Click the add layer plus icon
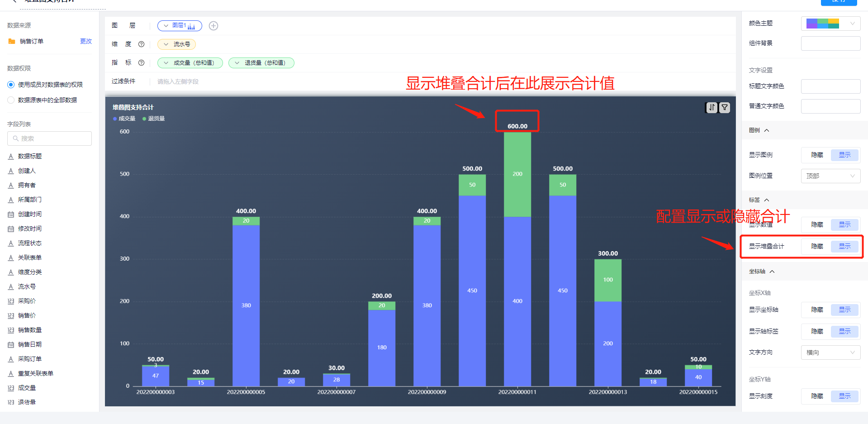Viewport: 868px width, 424px height. pos(213,26)
